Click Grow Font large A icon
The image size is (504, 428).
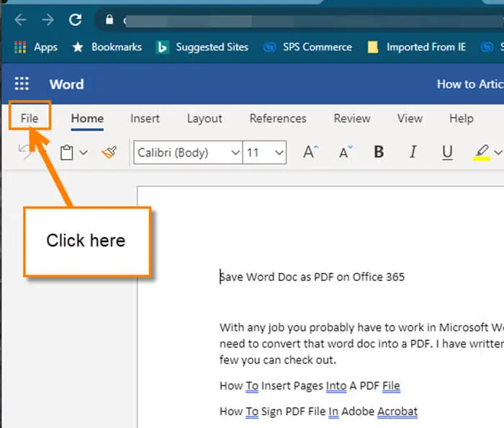[x=310, y=152]
